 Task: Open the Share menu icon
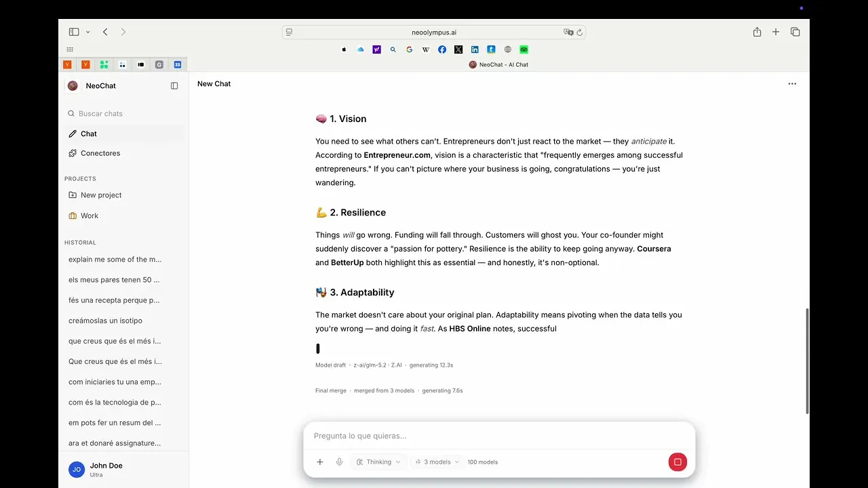(757, 32)
